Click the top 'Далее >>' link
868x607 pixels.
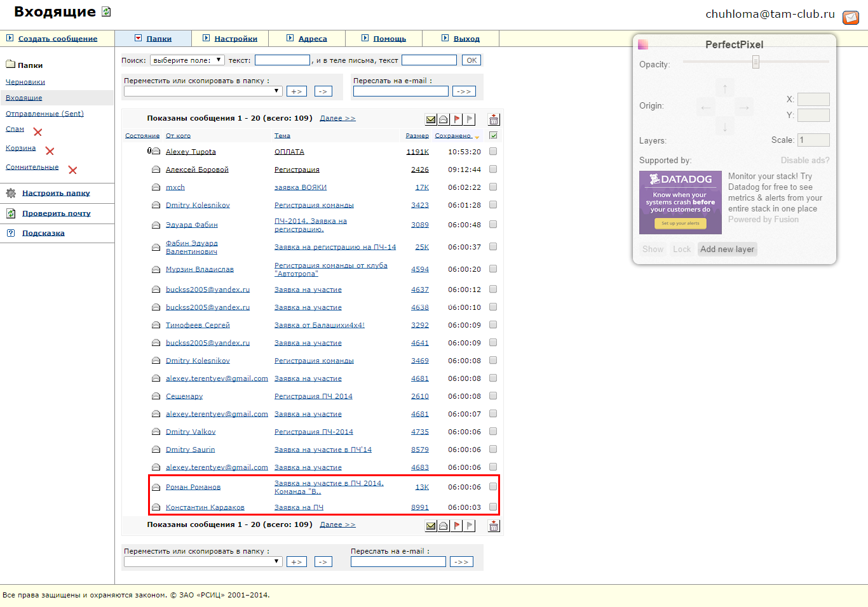pos(337,118)
